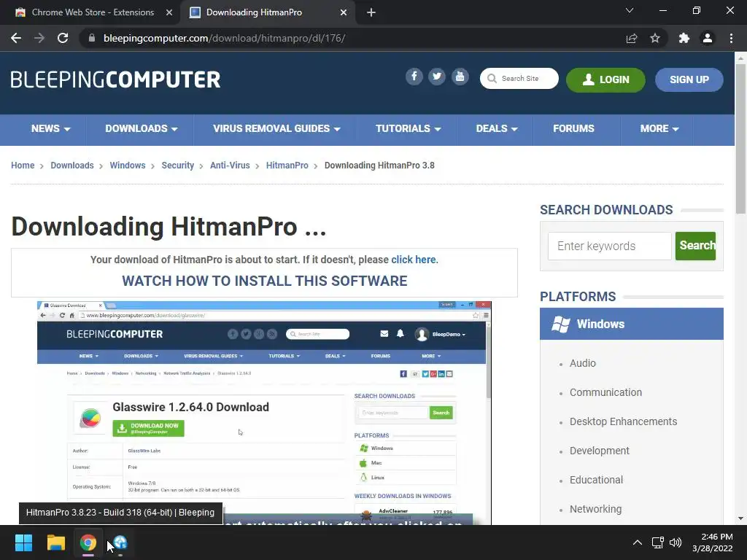The height and width of the screenshot is (560, 747).
Task: Expand the DOWNLOADS dropdown menu
Action: click(141, 128)
